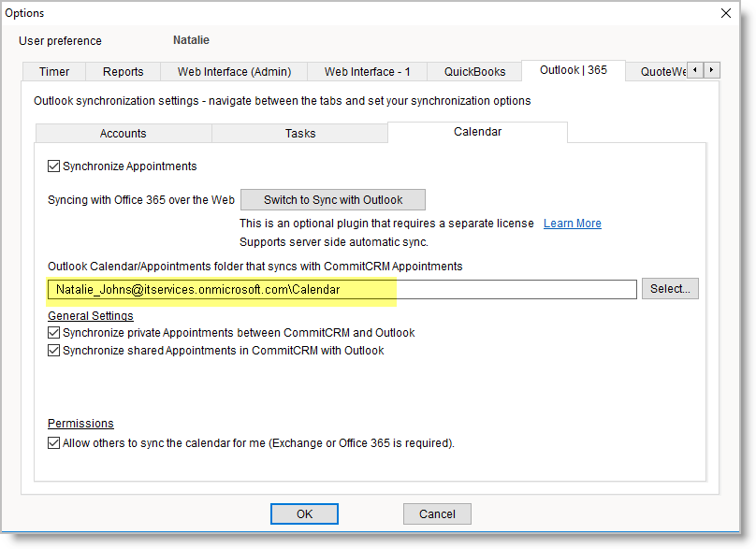Close the Options dialog window
Screen dimensions: 756x549
725,13
